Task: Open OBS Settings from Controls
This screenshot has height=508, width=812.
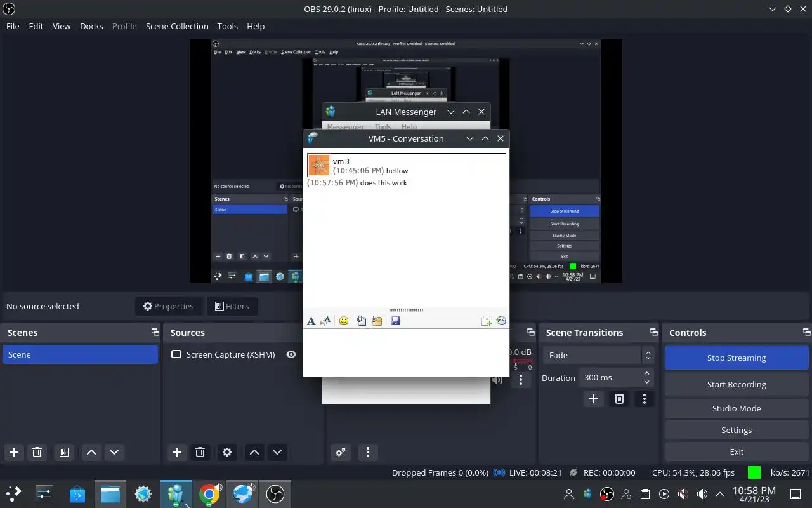Action: click(x=737, y=430)
